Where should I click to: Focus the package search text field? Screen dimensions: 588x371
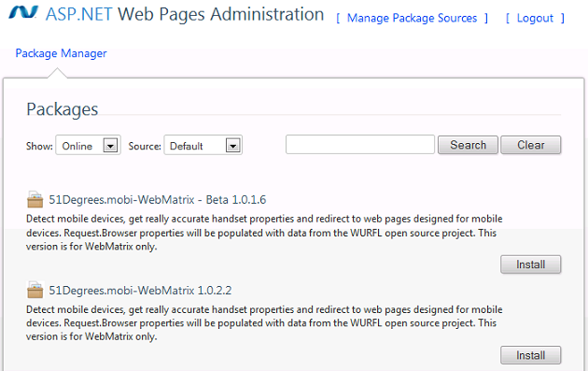point(360,145)
